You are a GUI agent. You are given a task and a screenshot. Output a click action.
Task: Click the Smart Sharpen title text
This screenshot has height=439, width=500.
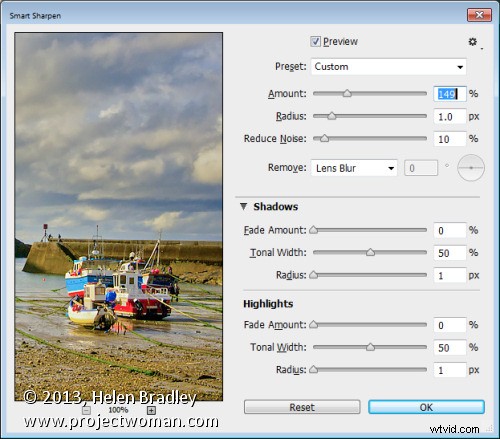coord(35,16)
